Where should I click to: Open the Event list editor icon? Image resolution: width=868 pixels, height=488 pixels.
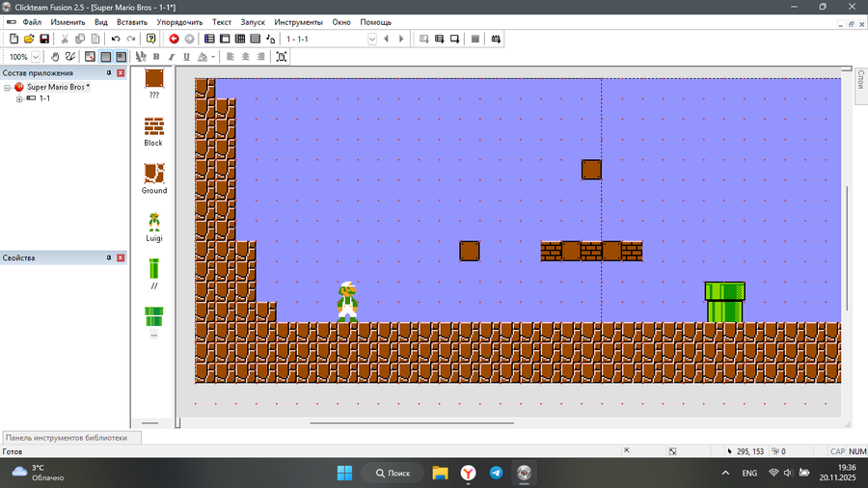click(x=256, y=39)
